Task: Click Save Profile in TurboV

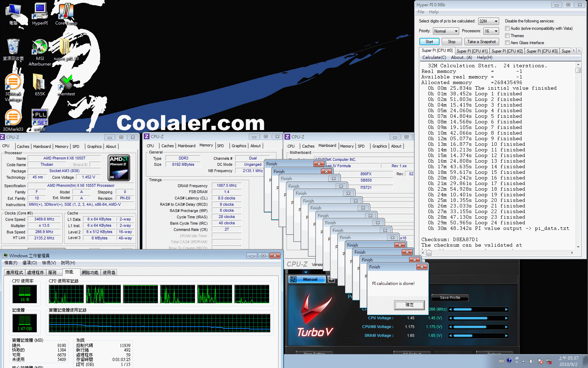Action: 450,298
